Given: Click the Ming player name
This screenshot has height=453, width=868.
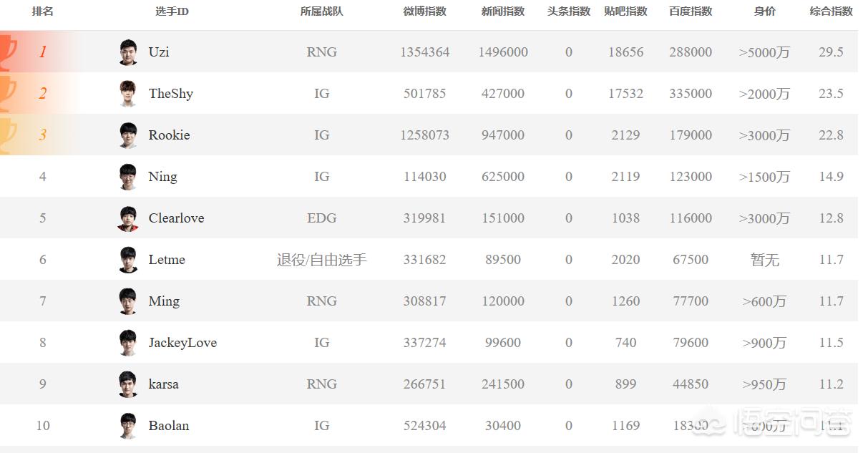Looking at the screenshot, I should pos(164,301).
